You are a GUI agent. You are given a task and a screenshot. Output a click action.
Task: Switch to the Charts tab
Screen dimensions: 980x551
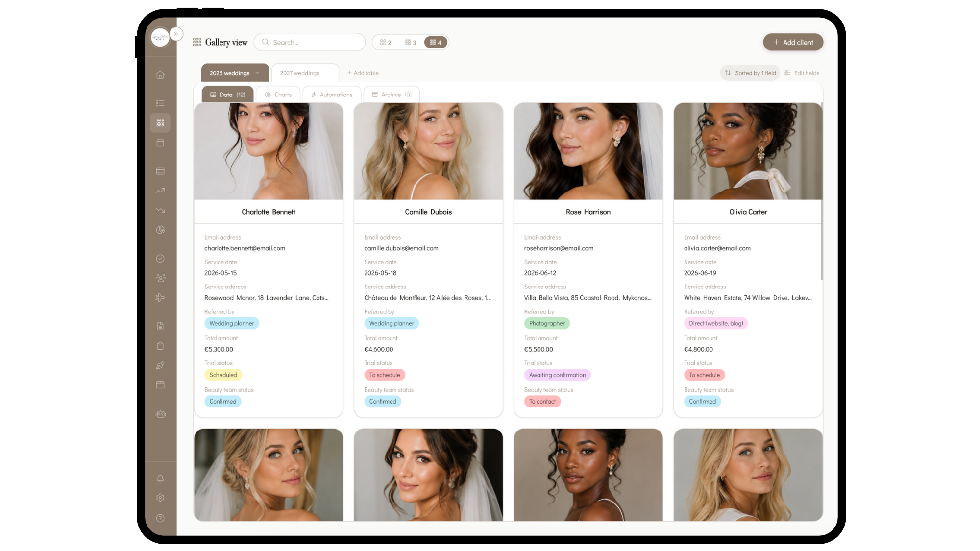[278, 95]
